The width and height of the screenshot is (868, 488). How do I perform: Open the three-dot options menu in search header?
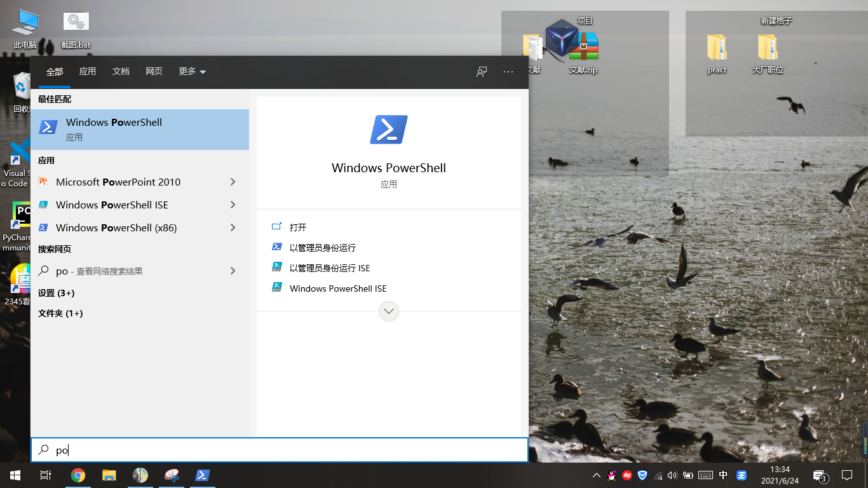coord(508,72)
